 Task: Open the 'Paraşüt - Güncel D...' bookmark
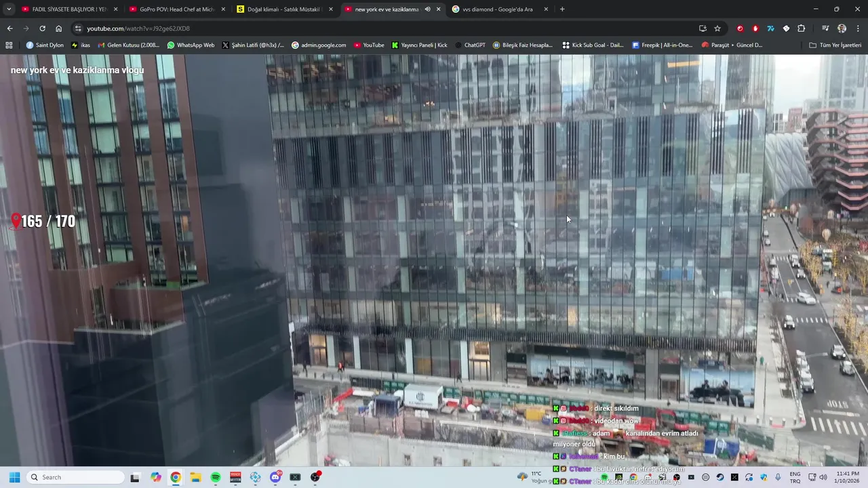point(732,45)
